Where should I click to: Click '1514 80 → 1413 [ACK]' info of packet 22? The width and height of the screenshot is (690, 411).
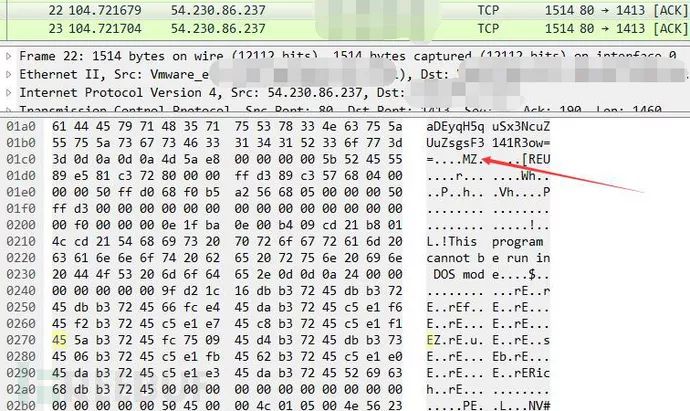pyautogui.click(x=616, y=10)
